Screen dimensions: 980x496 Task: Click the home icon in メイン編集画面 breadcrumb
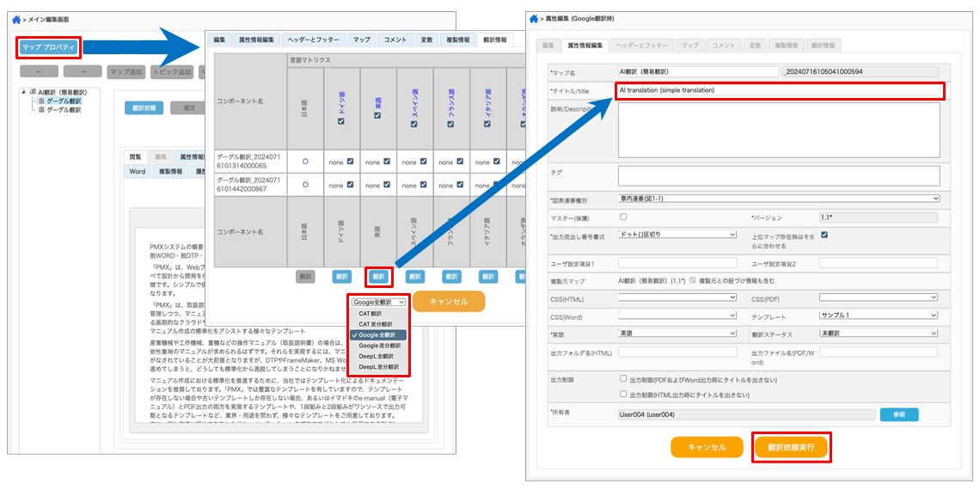point(16,20)
